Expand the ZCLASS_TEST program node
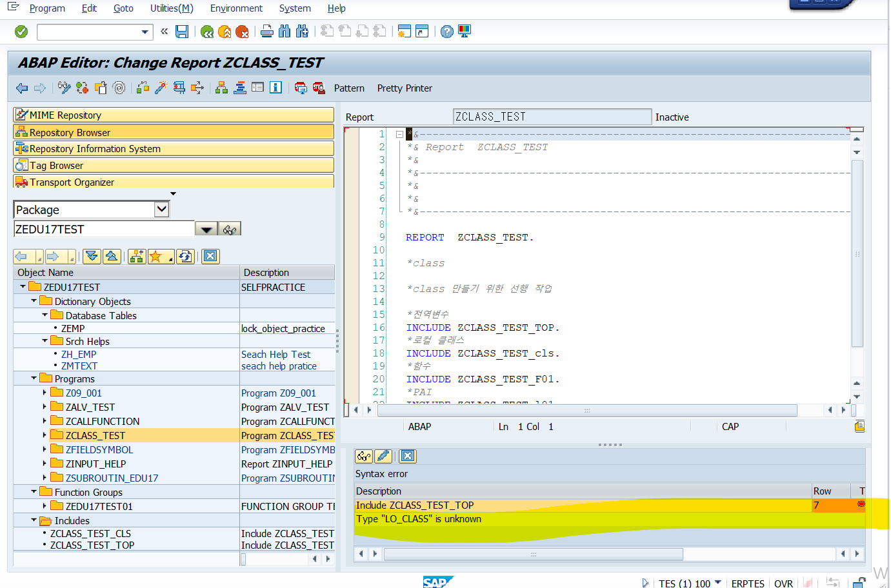Viewport: 891px width, 588px height. tap(45, 435)
